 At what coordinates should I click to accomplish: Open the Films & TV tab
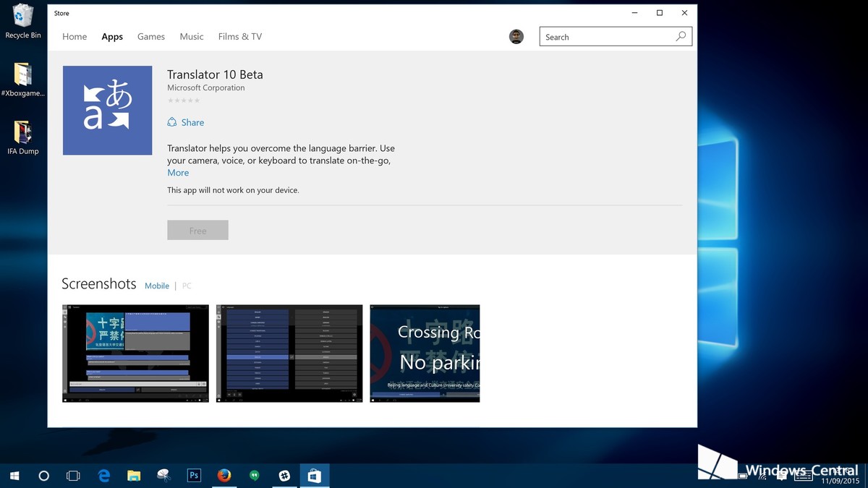click(x=240, y=37)
